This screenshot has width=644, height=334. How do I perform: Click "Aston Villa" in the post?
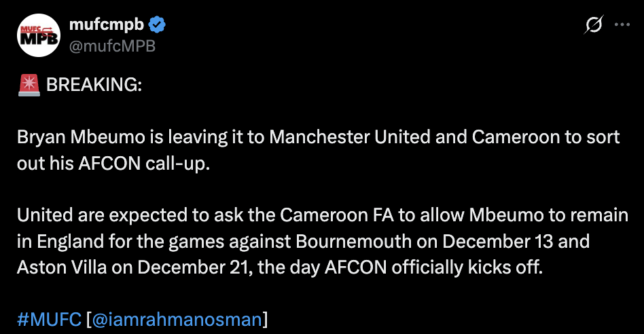58,267
